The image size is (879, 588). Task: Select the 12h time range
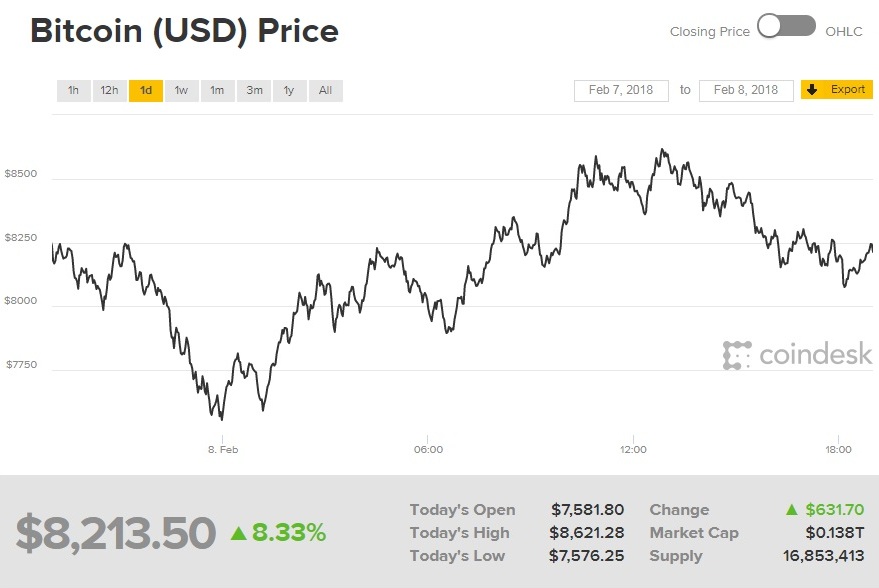pyautogui.click(x=109, y=91)
